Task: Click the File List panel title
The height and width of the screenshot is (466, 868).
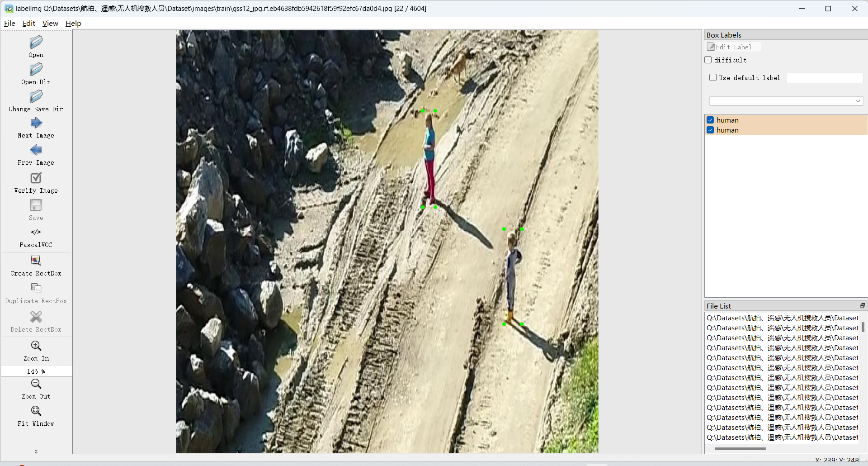Action: (719, 306)
